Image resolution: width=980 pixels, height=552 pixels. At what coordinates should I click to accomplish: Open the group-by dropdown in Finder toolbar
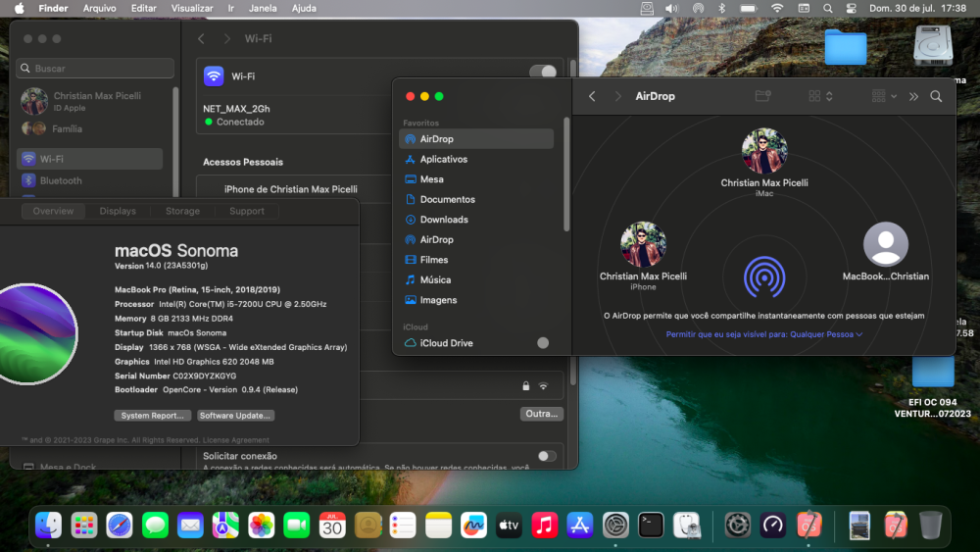884,96
